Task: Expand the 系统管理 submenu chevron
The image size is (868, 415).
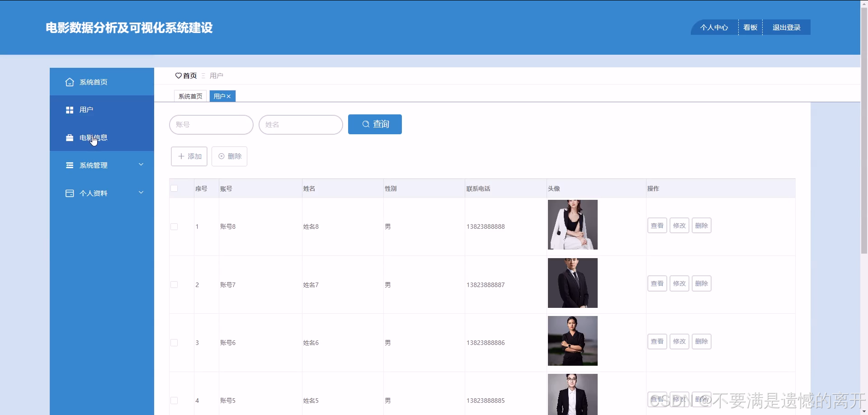Action: coord(141,165)
